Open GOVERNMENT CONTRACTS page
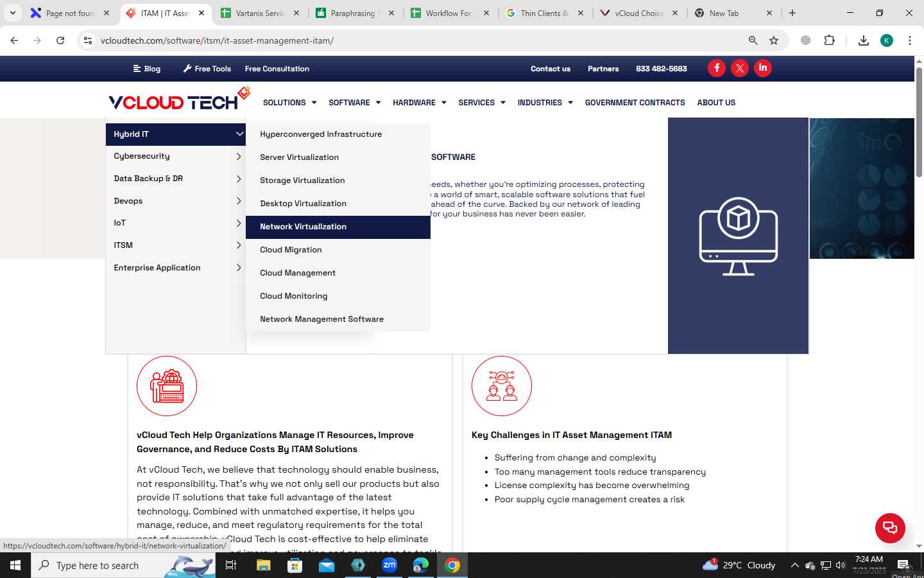924x578 pixels. click(x=635, y=103)
